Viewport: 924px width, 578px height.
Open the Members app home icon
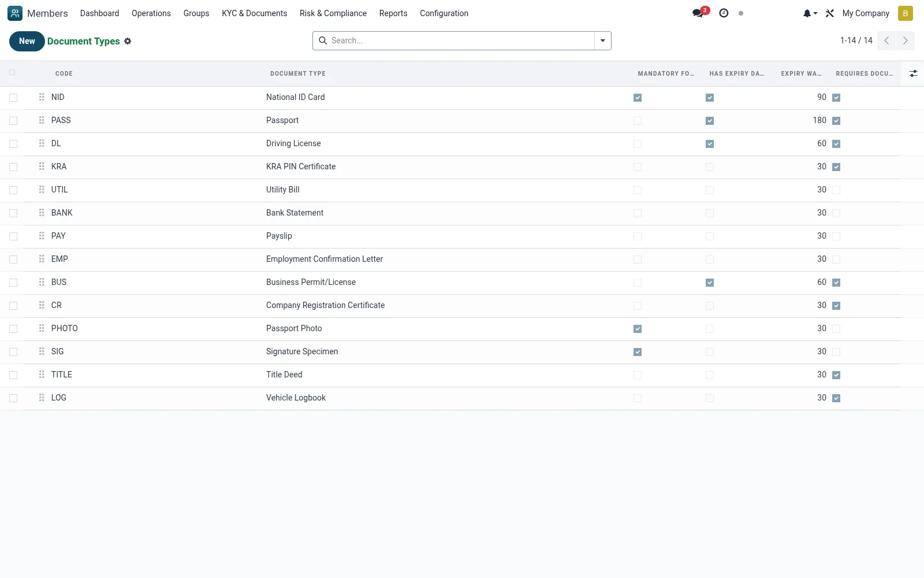pyautogui.click(x=15, y=13)
